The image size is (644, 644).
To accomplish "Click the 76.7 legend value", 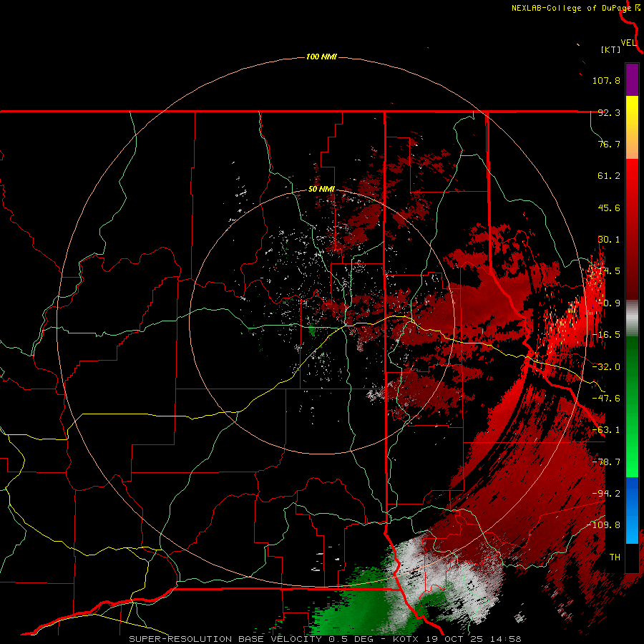I will [609, 144].
